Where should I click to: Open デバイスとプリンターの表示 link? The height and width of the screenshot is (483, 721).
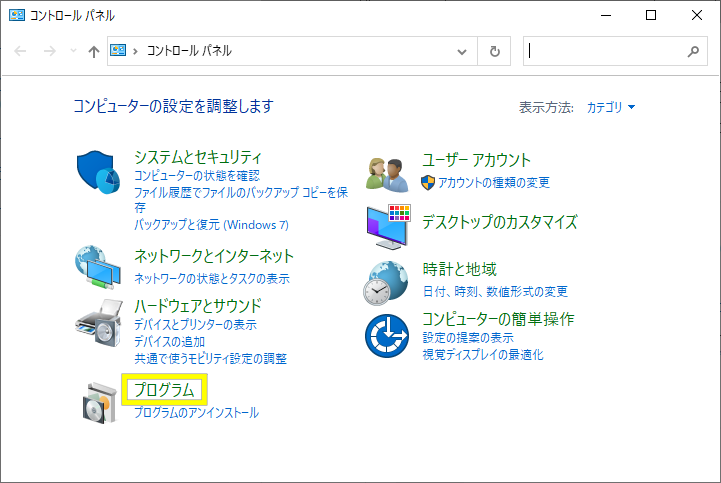coord(195,325)
